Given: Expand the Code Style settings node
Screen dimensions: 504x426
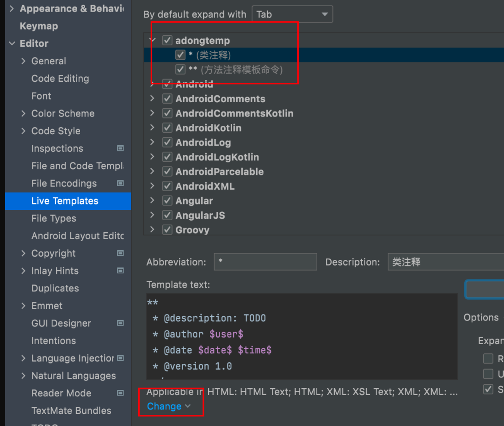Looking at the screenshot, I should coord(23,131).
